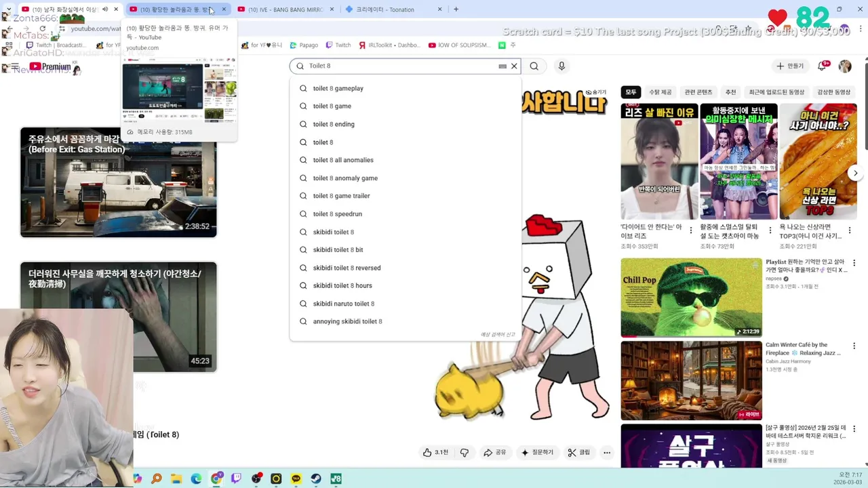Clear the search box with the X icon
This screenshot has width=868, height=488.
coord(514,66)
